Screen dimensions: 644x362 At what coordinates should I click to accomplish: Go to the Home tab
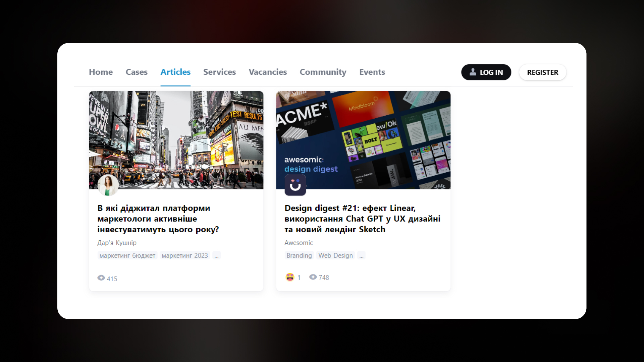tap(101, 72)
